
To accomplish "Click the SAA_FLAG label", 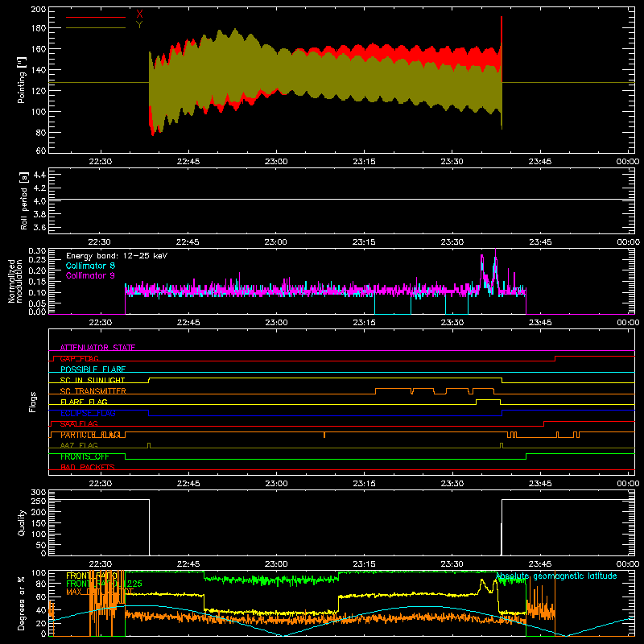I will point(79,424).
